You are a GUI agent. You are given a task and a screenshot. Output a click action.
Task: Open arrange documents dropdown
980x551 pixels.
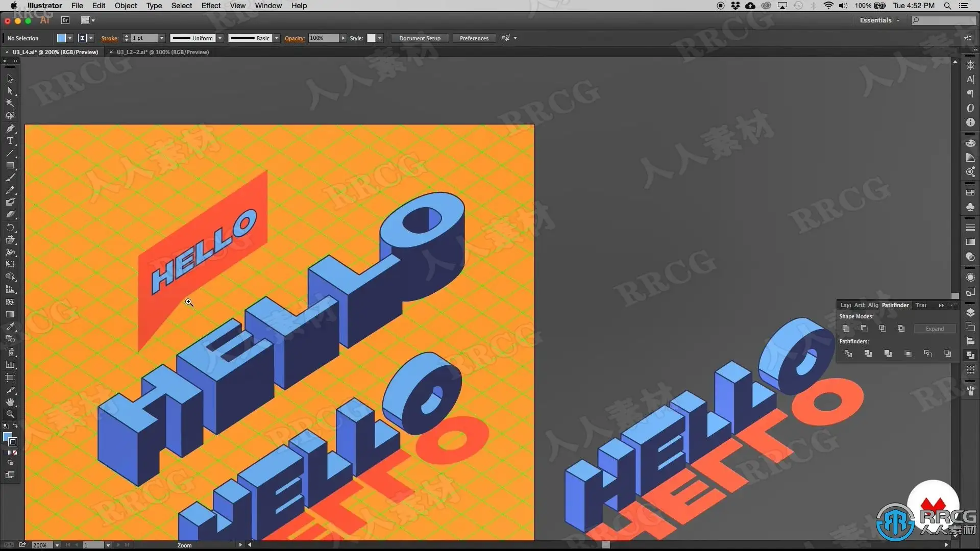point(88,20)
